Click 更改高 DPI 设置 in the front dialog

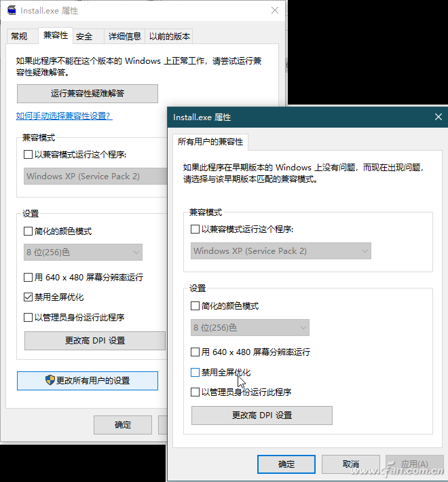point(262,415)
